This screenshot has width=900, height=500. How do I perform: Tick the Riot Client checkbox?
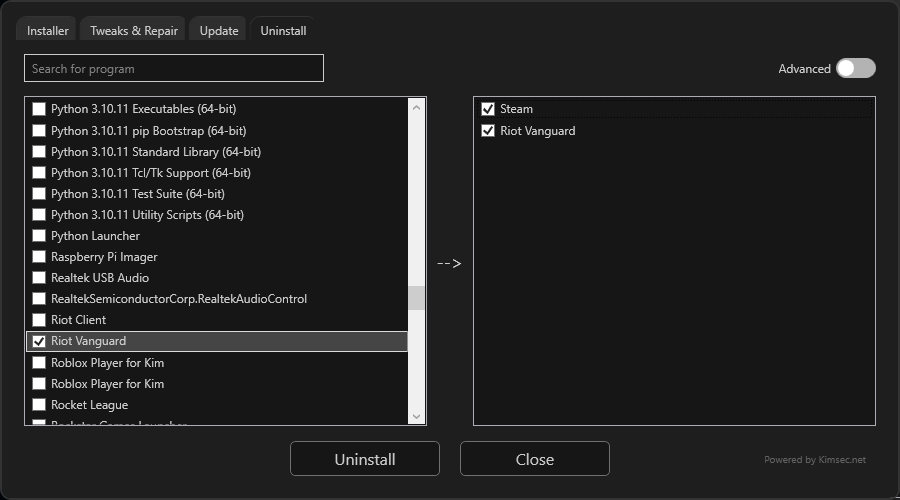[x=39, y=320]
